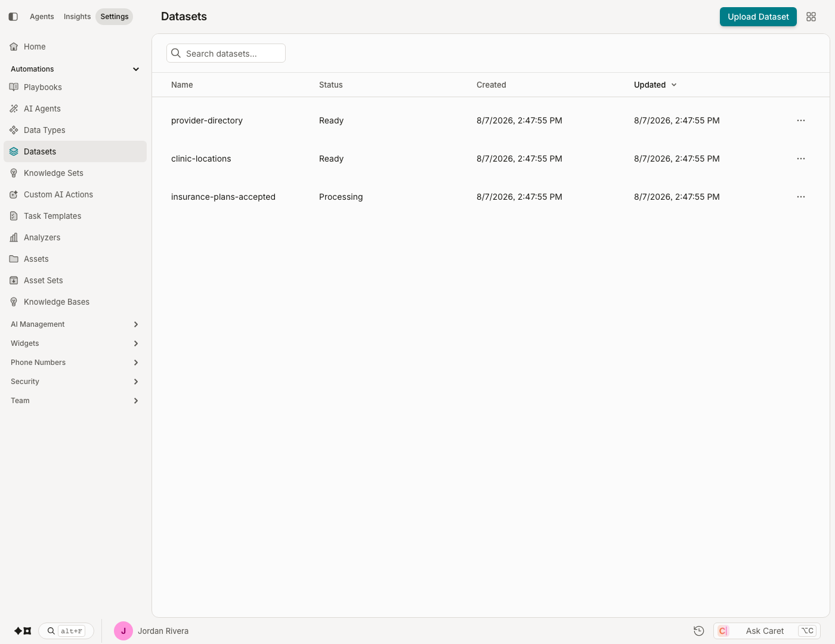Open the AI Agents page
Image resolution: width=835 pixels, height=644 pixels.
coord(75,109)
